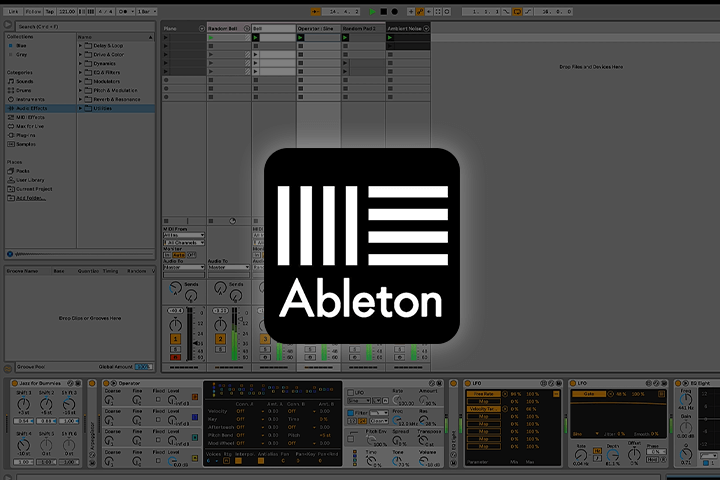The width and height of the screenshot is (720, 480).
Task: Click the Free Rate mapping button in LFO
Action: (x=484, y=394)
